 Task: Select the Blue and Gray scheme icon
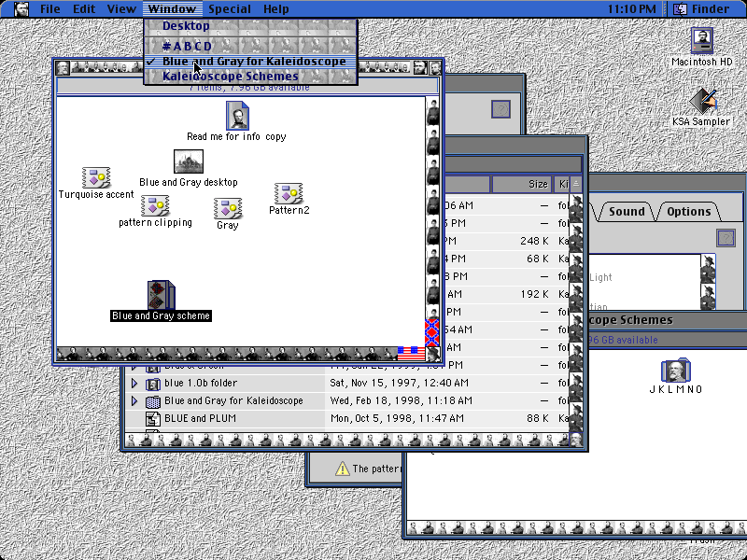(161, 295)
